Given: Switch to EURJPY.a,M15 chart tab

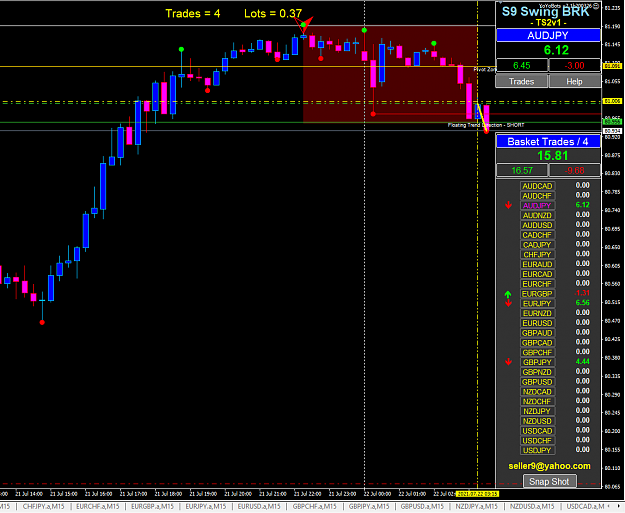Looking at the screenshot, I should pyautogui.click(x=206, y=507).
